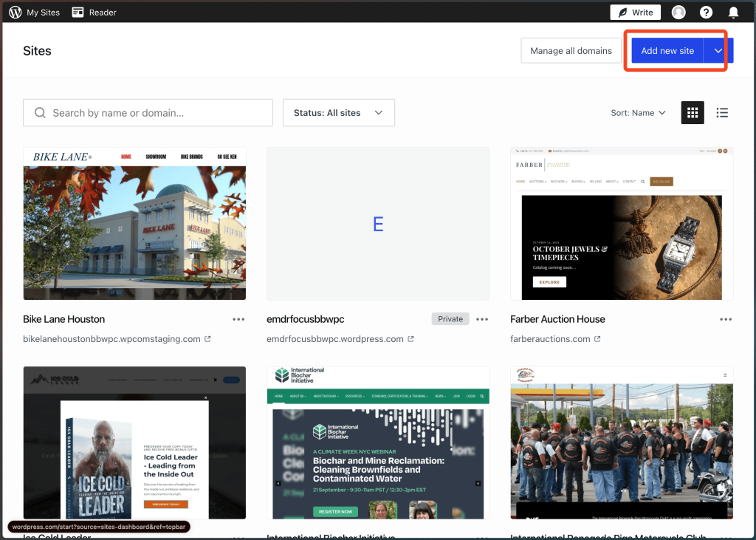The width and height of the screenshot is (756, 540).
Task: Expand the Add new site dropdown arrow
Action: (718, 51)
